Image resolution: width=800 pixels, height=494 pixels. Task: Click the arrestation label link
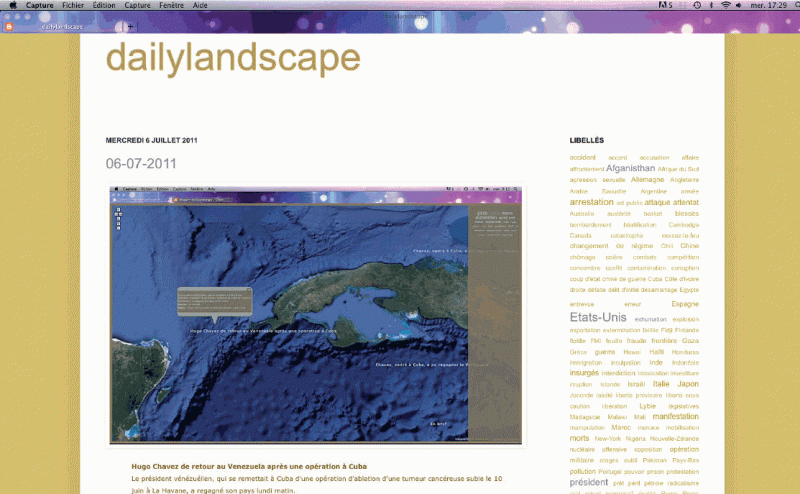tap(591, 202)
